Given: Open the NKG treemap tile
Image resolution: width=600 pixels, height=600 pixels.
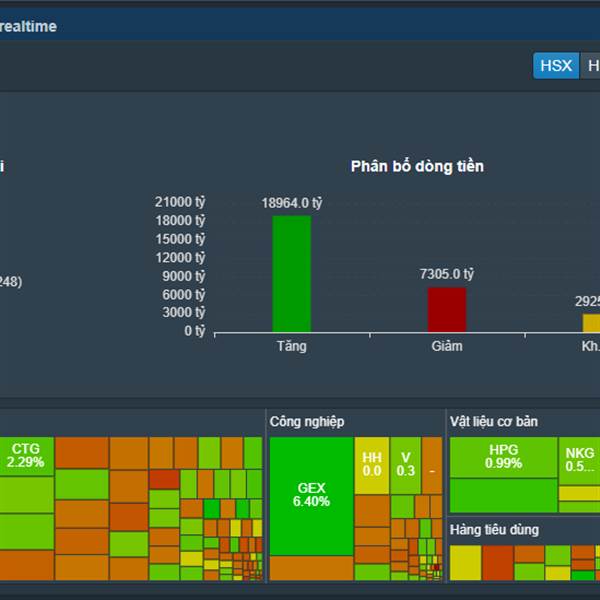Looking at the screenshot, I should [579, 460].
